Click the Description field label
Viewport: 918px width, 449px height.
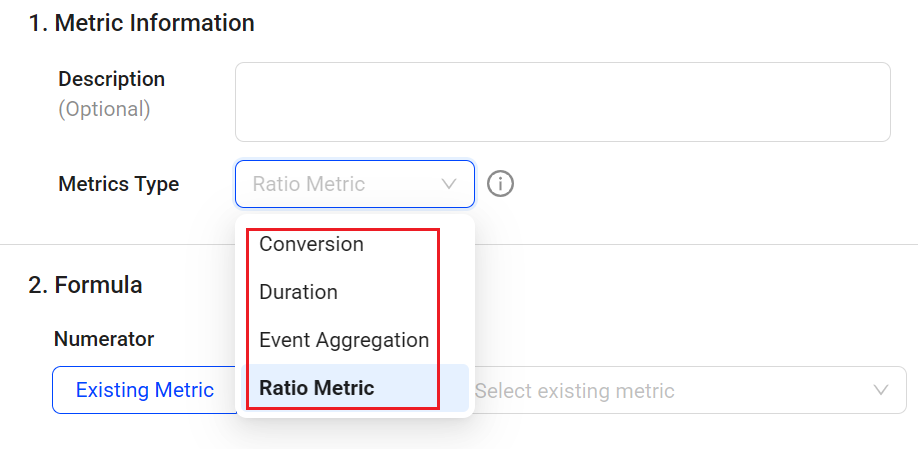[x=111, y=79]
